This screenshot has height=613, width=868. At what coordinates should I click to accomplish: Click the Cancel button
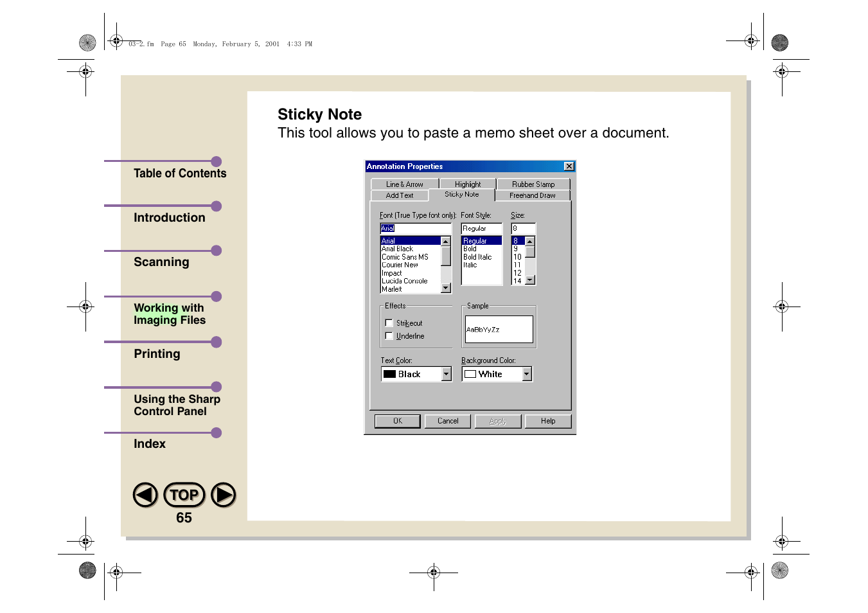[448, 421]
